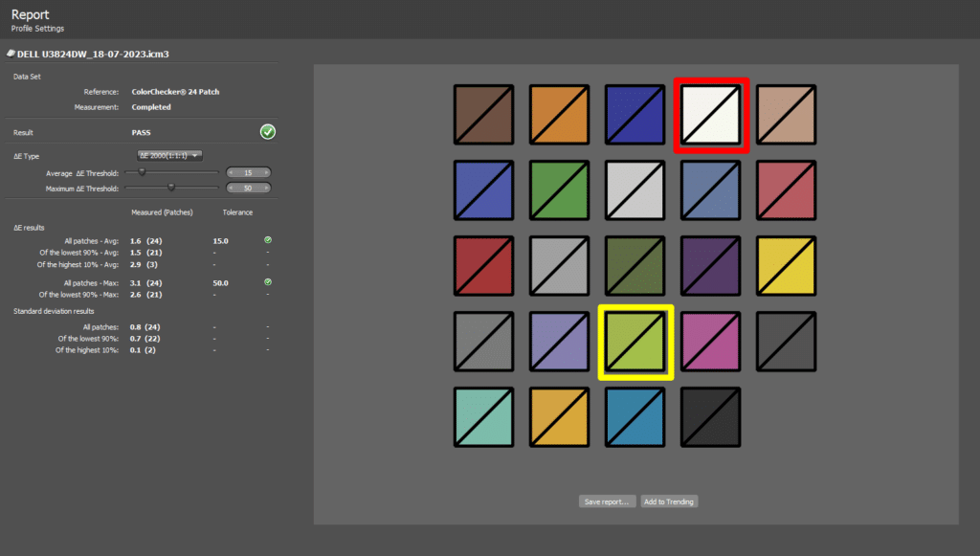Select the magenta color patch
The image size is (980, 556).
pos(711,343)
